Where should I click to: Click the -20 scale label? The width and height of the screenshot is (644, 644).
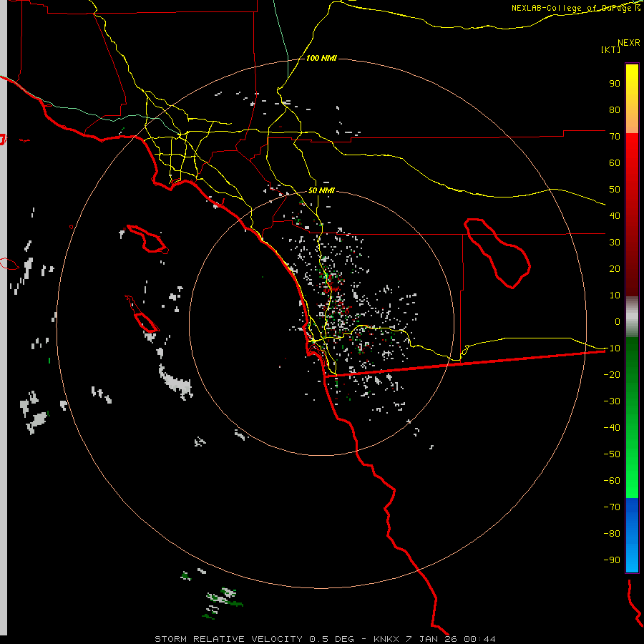pyautogui.click(x=612, y=374)
